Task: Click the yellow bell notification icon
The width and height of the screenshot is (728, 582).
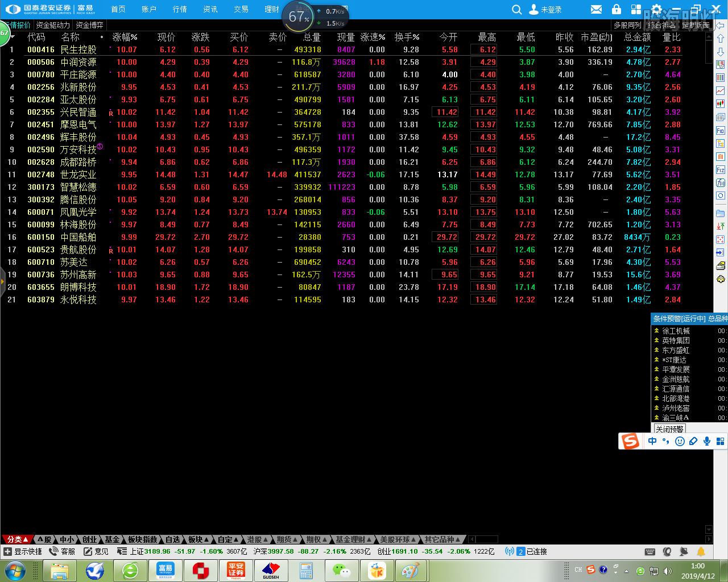Action: click(x=701, y=551)
